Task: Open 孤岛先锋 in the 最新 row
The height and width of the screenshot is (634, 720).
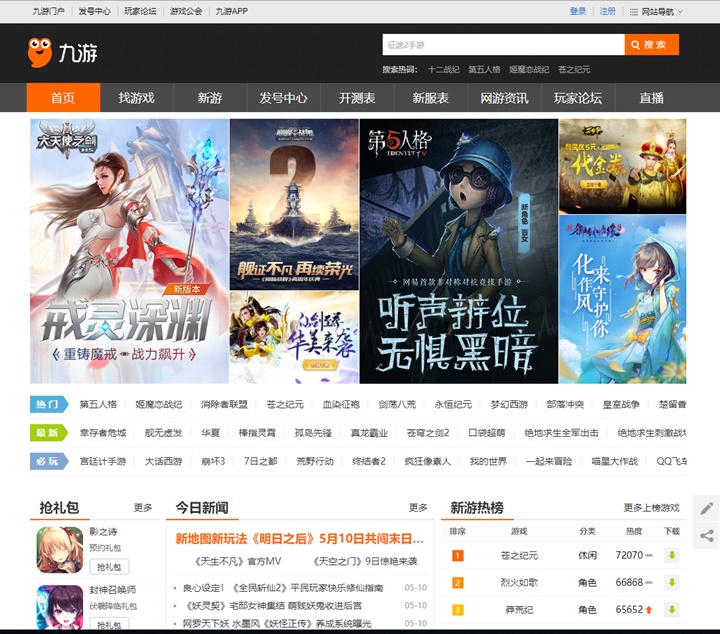Action: pos(313,432)
